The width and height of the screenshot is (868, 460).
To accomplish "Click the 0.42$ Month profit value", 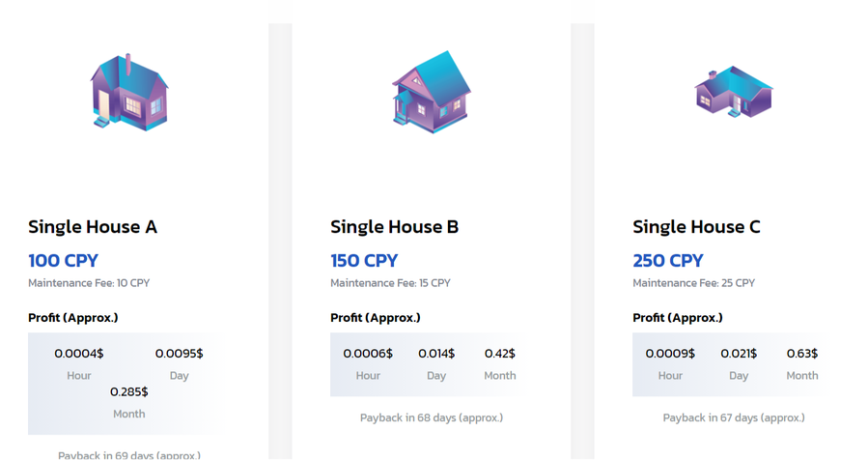I will (x=500, y=354).
